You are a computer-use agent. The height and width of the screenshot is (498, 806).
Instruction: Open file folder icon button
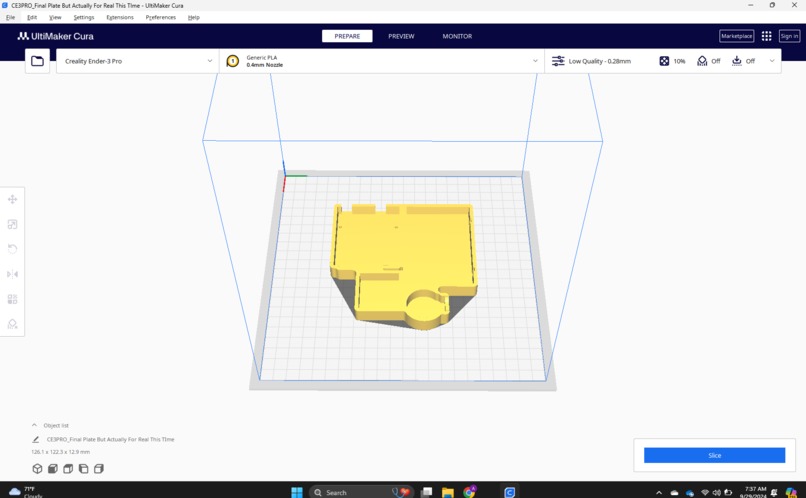[x=37, y=61]
